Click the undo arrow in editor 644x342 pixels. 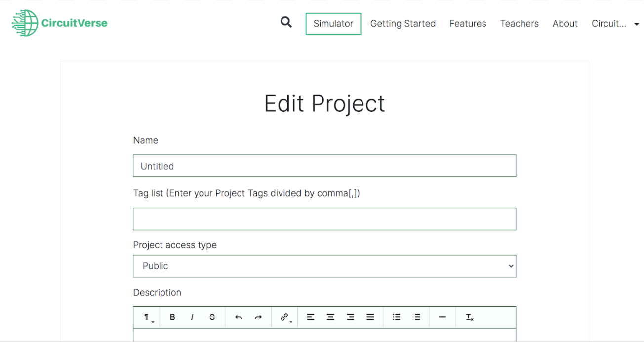point(239,317)
